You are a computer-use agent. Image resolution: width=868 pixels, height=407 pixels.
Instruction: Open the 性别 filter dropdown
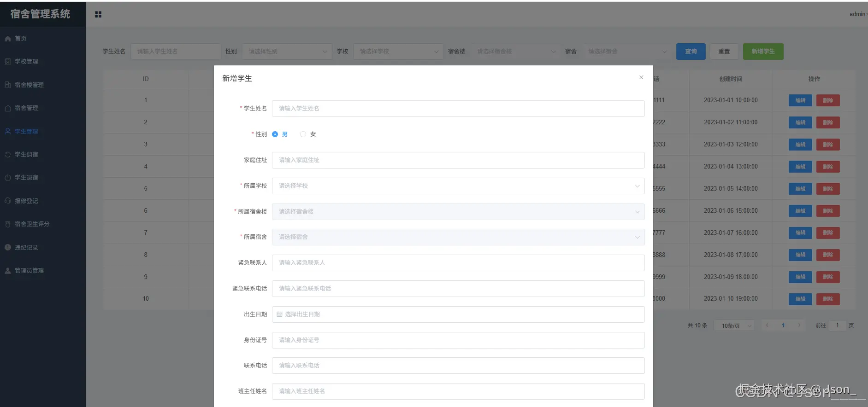pos(287,52)
